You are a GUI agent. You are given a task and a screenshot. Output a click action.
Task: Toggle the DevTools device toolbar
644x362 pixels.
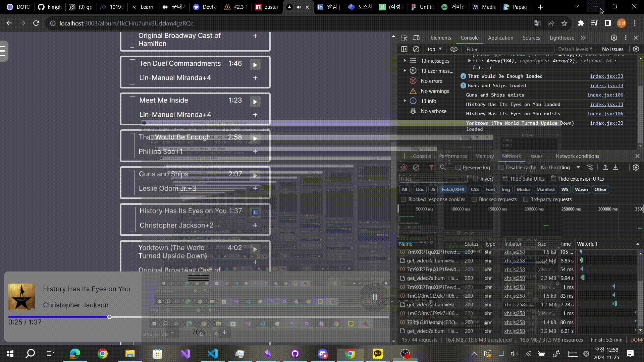pos(416,38)
